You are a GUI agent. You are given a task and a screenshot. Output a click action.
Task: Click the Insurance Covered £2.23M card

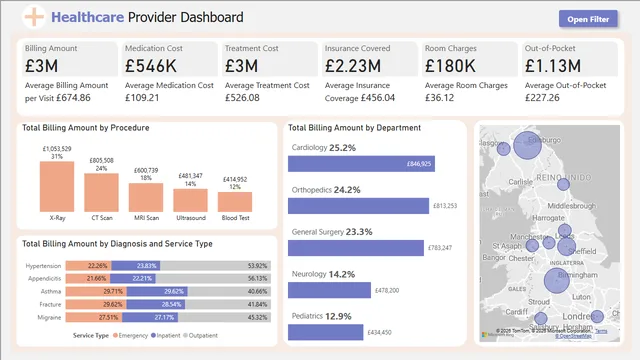coord(370,59)
